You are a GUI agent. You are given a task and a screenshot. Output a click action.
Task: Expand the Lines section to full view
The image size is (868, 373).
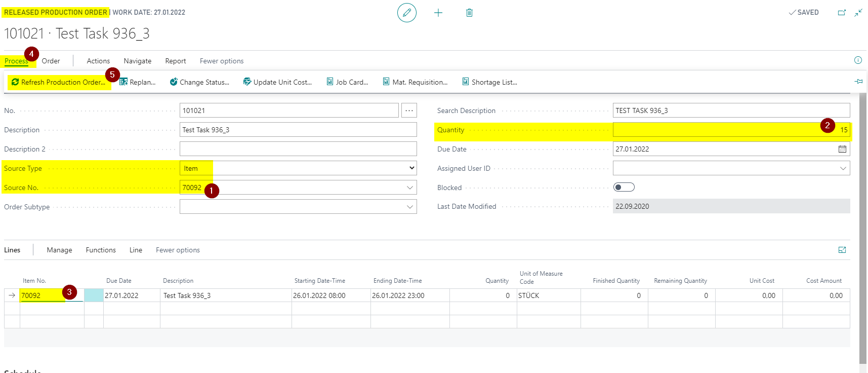(842, 250)
